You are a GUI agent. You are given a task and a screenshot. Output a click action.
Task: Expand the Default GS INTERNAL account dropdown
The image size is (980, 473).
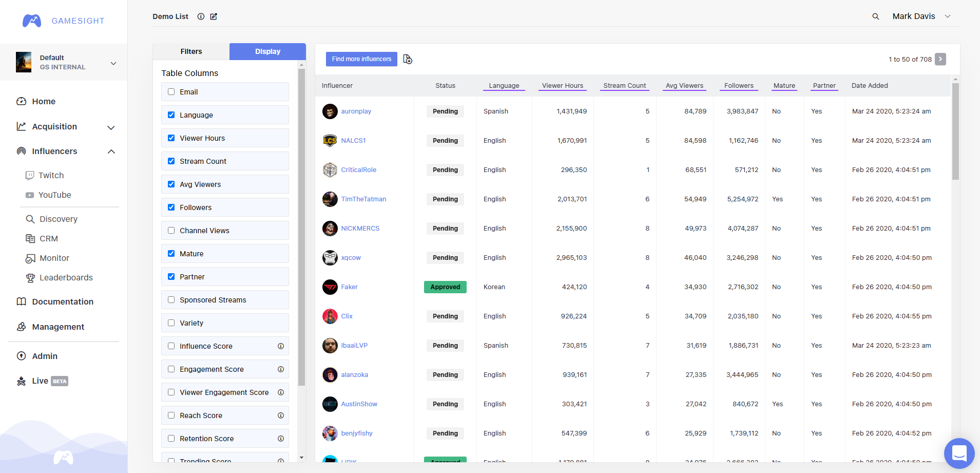click(x=113, y=63)
